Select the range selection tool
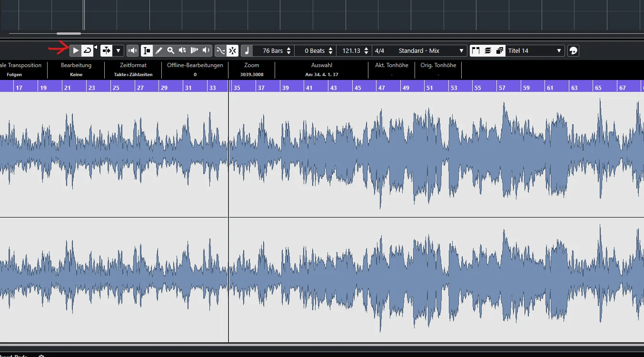Viewport: 644px width, 357px height. click(x=147, y=50)
